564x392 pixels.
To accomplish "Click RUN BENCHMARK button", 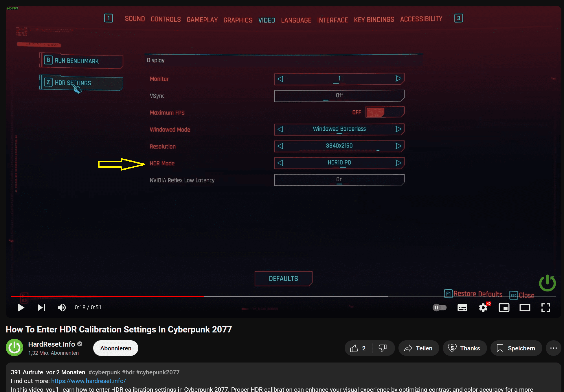I will pyautogui.click(x=81, y=61).
